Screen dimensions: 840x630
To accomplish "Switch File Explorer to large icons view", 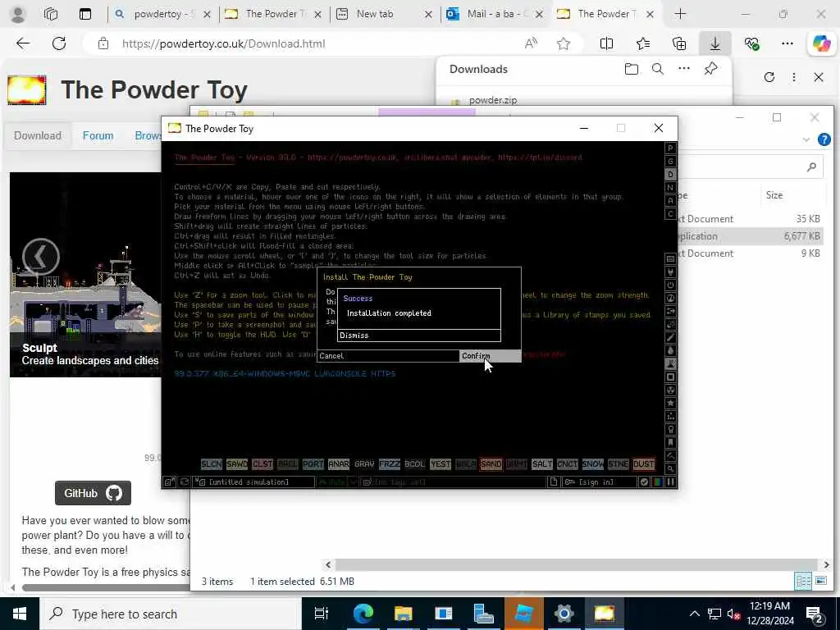I will (x=820, y=581).
